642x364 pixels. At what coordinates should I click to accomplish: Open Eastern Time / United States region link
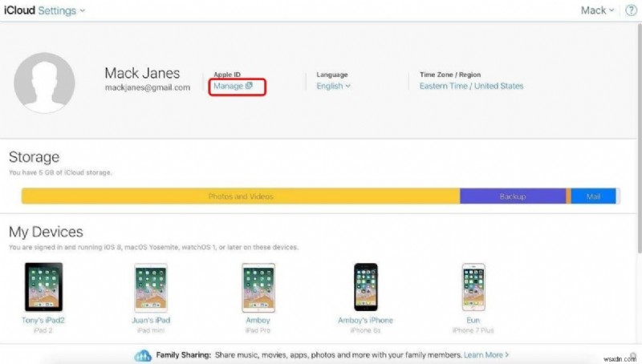click(471, 86)
